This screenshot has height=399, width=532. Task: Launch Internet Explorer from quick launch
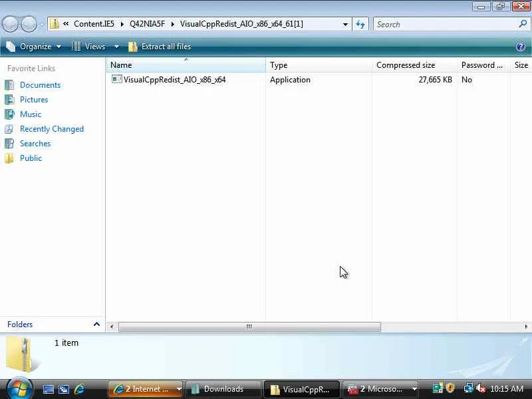coord(79,389)
